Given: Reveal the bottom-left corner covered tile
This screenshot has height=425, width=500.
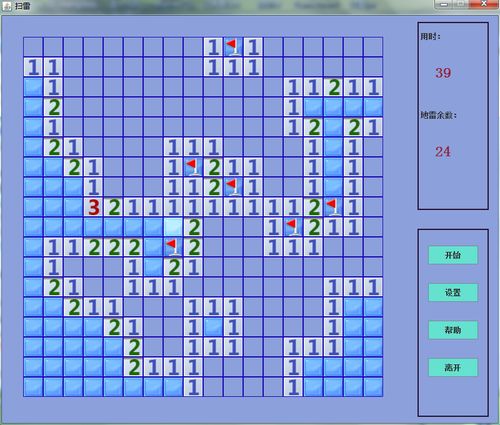Looking at the screenshot, I should coord(33,387).
